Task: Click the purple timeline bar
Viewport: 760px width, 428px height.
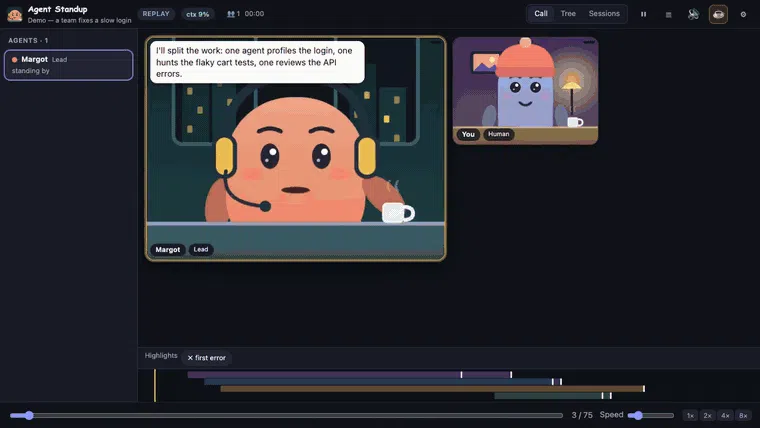Action: pyautogui.click(x=349, y=375)
